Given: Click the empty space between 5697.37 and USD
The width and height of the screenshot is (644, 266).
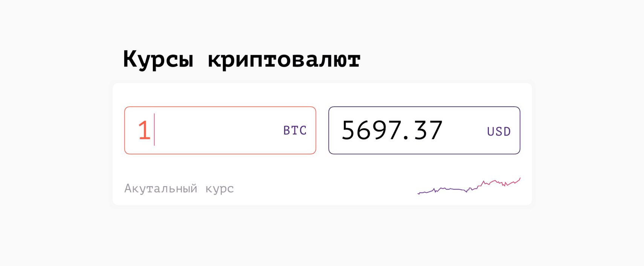Looking at the screenshot, I should 465,131.
